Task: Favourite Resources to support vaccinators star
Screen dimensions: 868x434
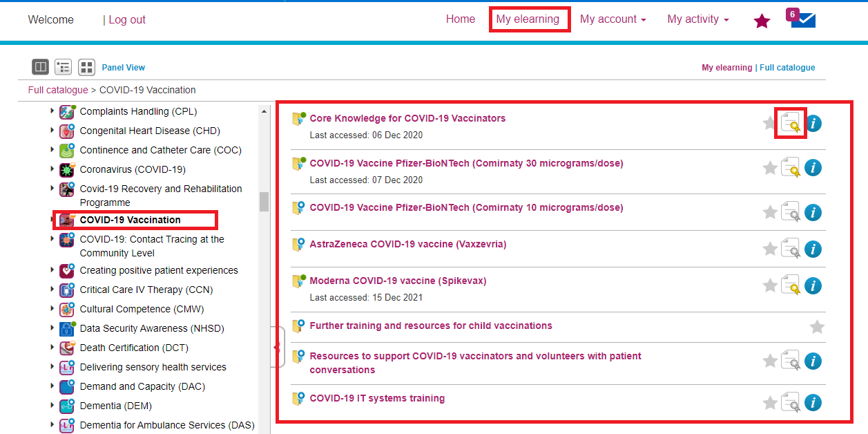Action: [770, 361]
